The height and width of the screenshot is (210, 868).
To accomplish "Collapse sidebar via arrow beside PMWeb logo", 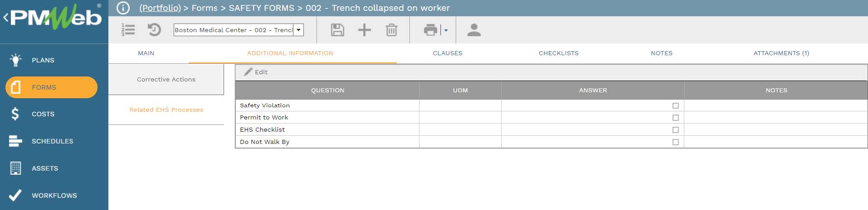I will click(6, 18).
